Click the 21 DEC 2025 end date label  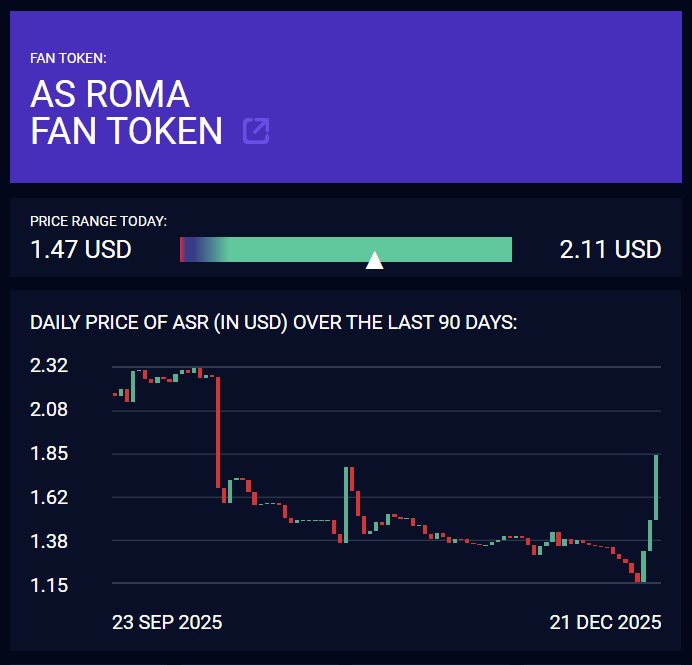(605, 622)
